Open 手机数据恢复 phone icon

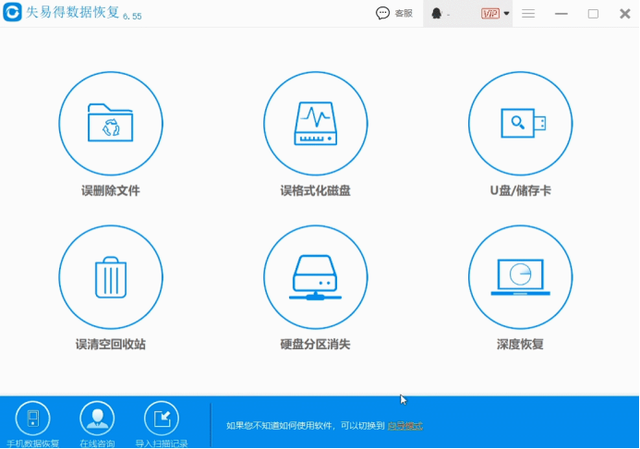(33, 418)
